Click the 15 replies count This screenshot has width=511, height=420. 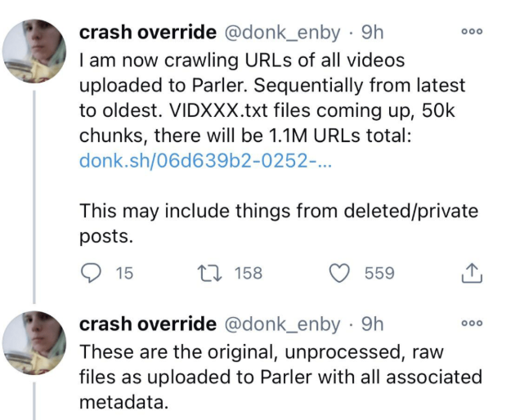click(x=124, y=274)
